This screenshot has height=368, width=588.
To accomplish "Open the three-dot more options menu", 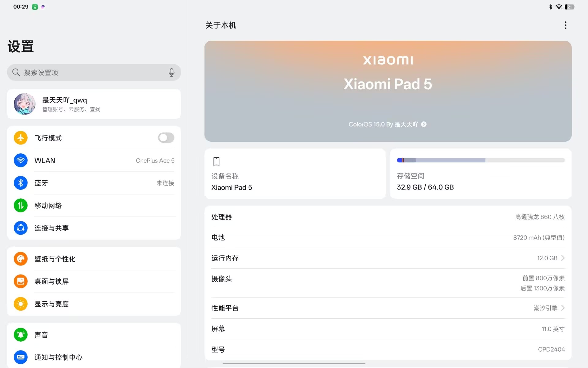I will click(x=565, y=25).
